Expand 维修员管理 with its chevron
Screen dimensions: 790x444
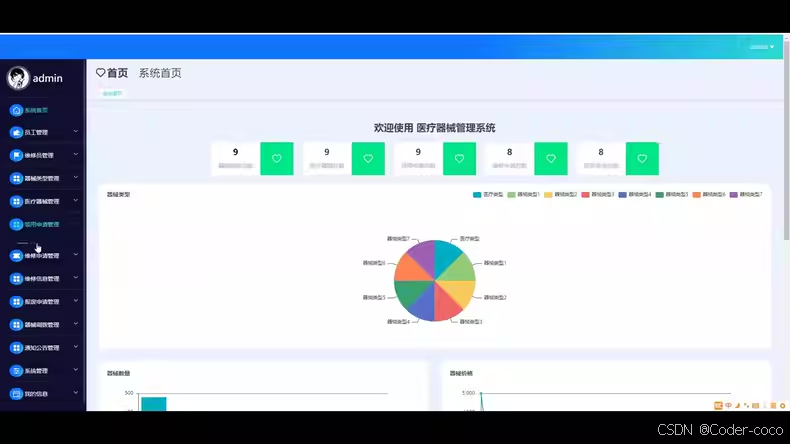tap(76, 155)
